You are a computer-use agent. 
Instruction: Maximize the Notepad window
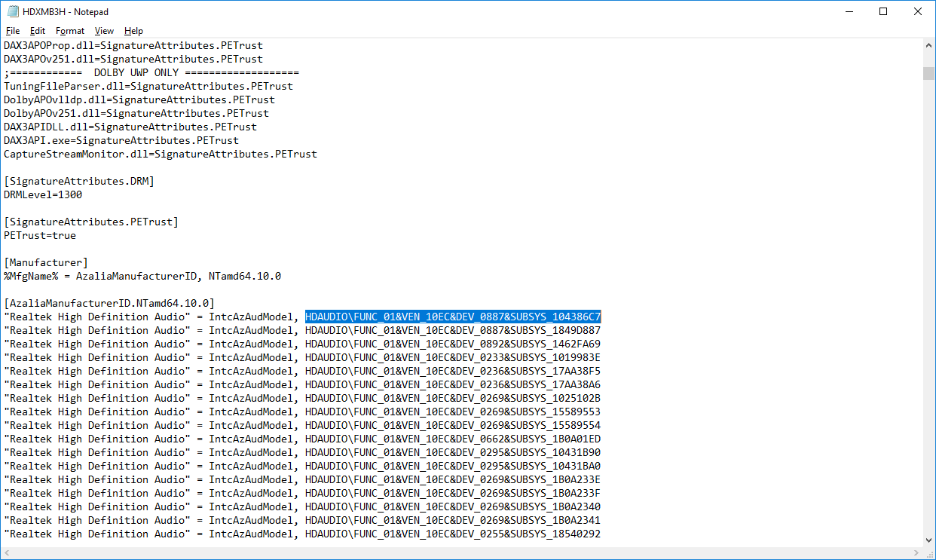883,12
